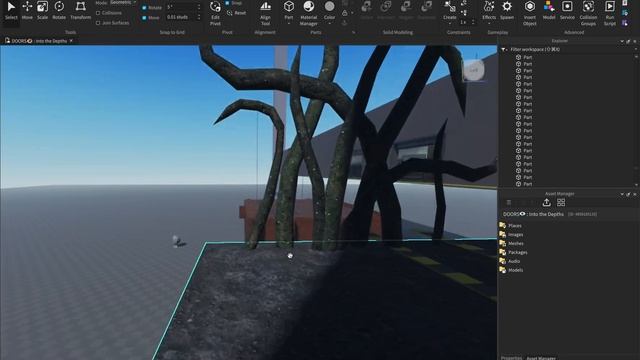Click the move snap studs field

[181, 18]
